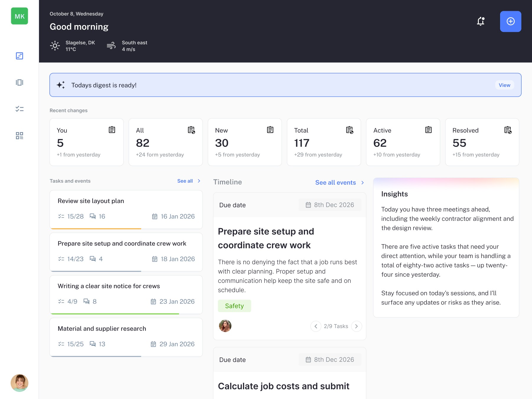Click the clipboard icon on the You card
Screen dimensions: 532x399
click(x=112, y=130)
